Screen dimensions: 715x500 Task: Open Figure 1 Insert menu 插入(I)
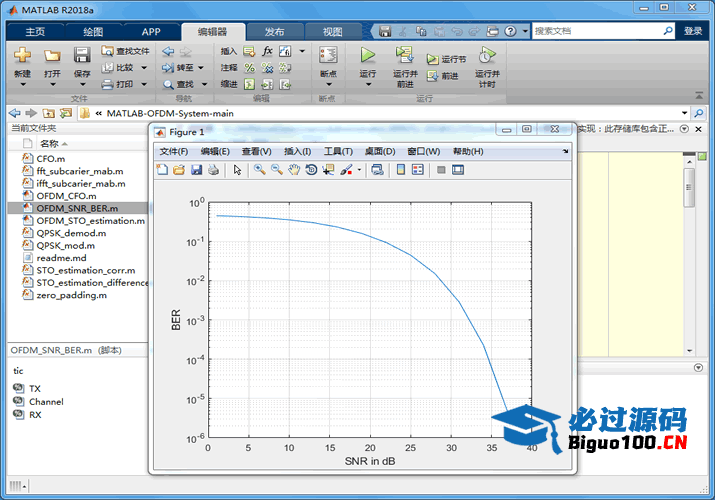pos(297,151)
